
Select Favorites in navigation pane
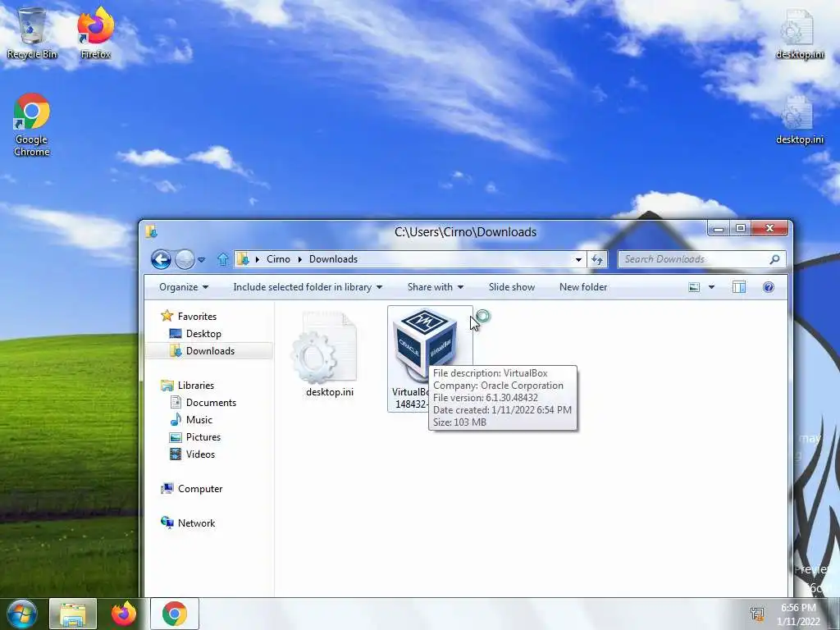[x=189, y=317]
